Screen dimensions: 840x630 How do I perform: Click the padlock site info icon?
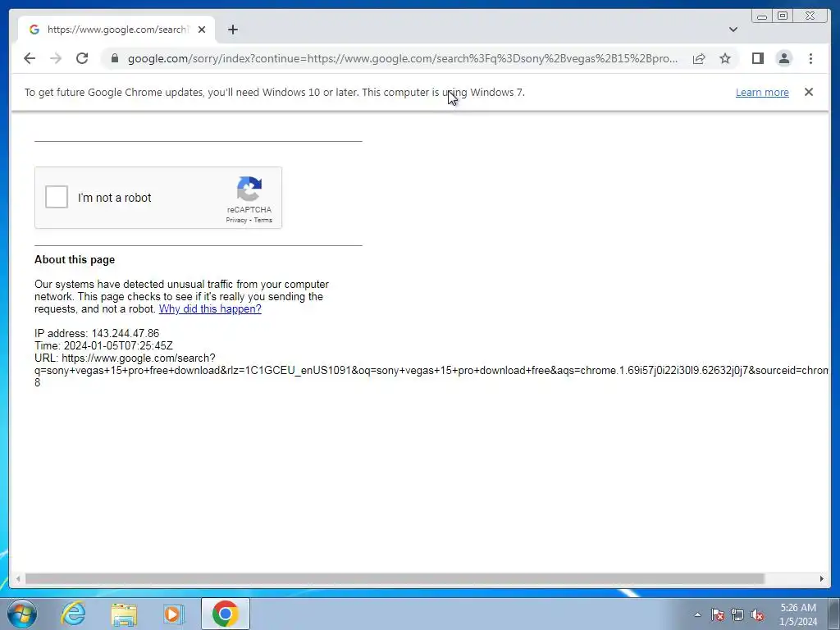115,58
